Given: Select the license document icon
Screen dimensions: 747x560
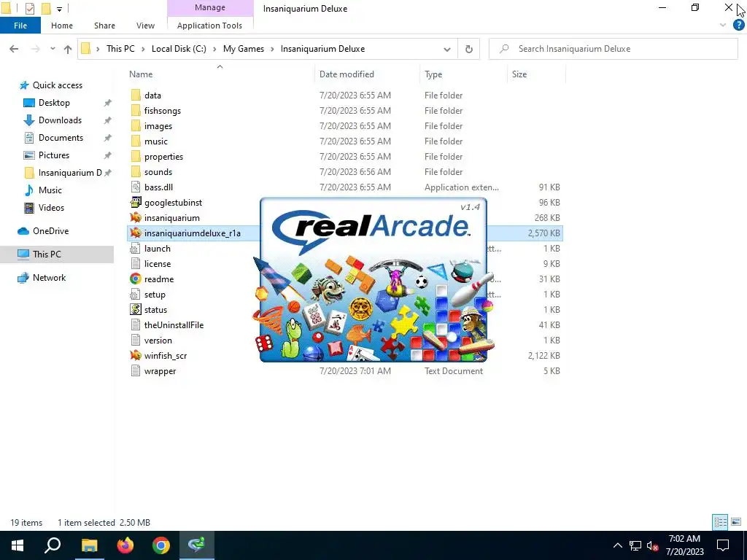Looking at the screenshot, I should click(136, 263).
